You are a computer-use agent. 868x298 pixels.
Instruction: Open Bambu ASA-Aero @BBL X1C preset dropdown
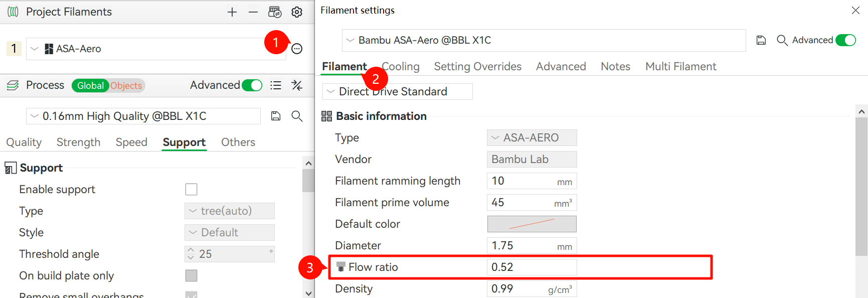[544, 40]
